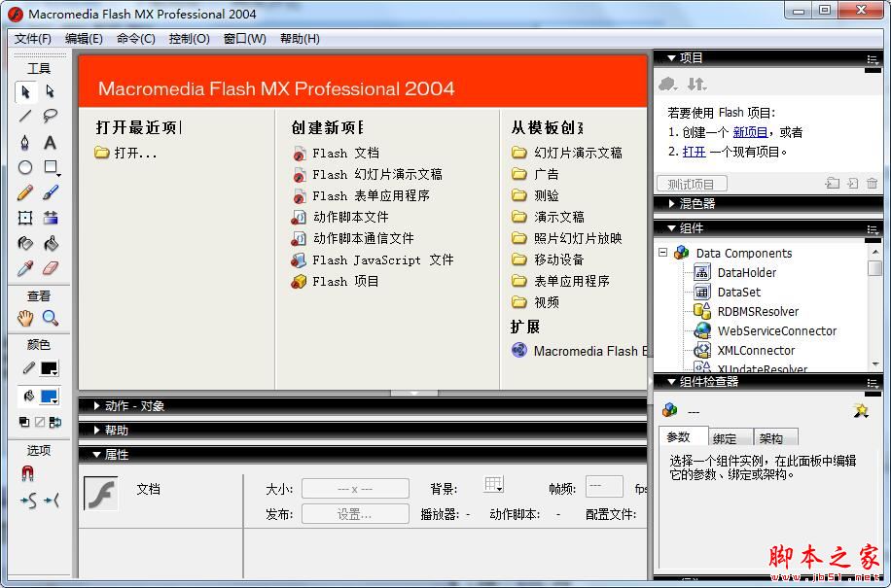Select the white arrow Subselection tool
Viewport: 891px width, 588px height.
50,91
